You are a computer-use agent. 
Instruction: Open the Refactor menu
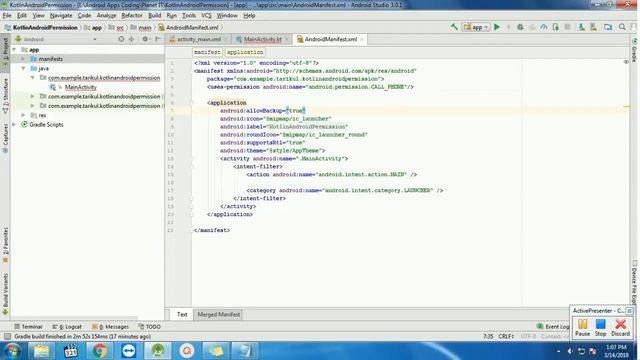[132, 16]
